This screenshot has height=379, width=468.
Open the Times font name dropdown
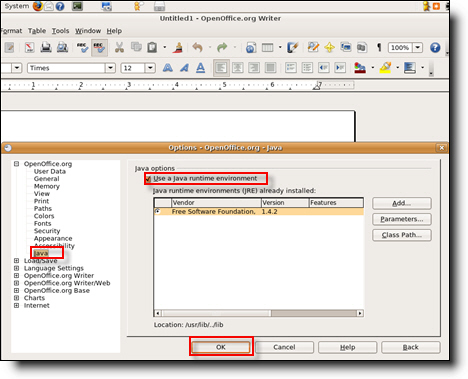[x=110, y=68]
